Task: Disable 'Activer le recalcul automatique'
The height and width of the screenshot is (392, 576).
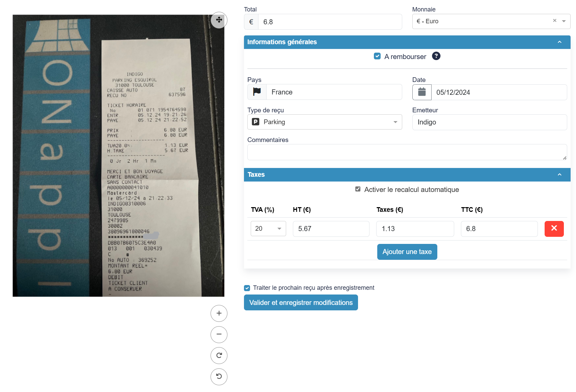Action: [357, 189]
